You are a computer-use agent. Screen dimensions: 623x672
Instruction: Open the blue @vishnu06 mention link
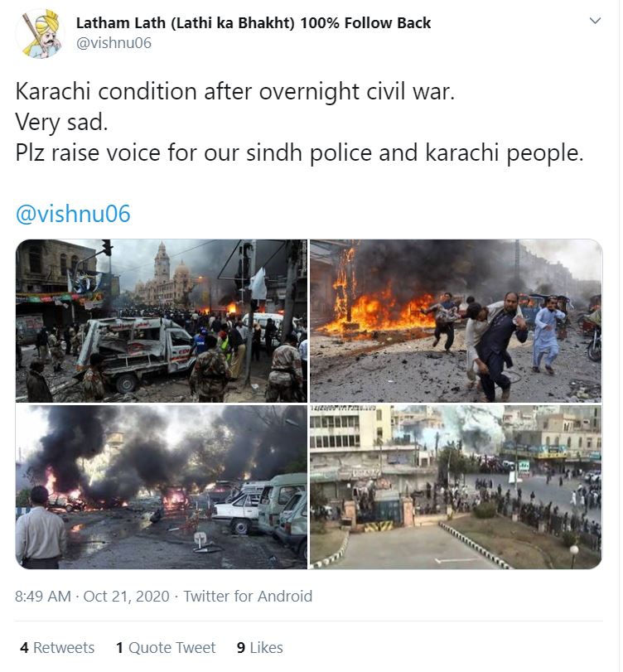tap(73, 214)
